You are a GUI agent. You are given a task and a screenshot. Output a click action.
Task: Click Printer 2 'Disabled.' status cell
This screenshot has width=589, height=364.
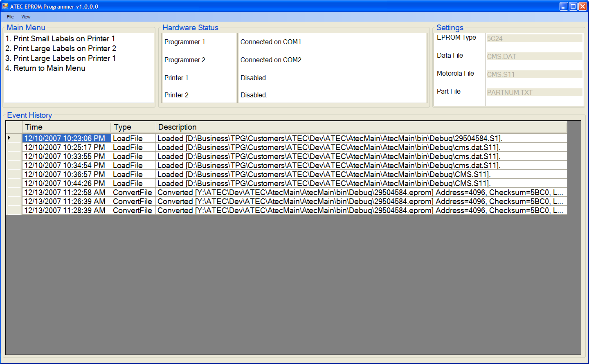[332, 95]
